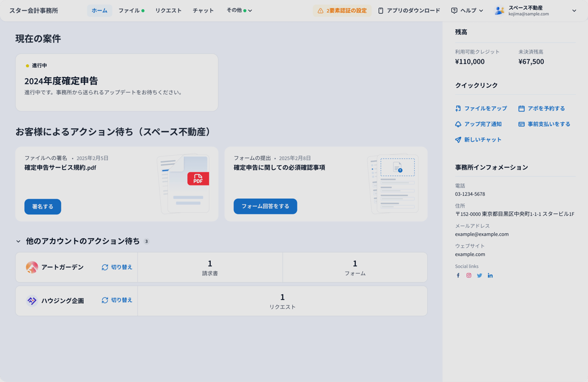Open the チャット tab
Screen dimensions: 588x382
[x=203, y=10]
